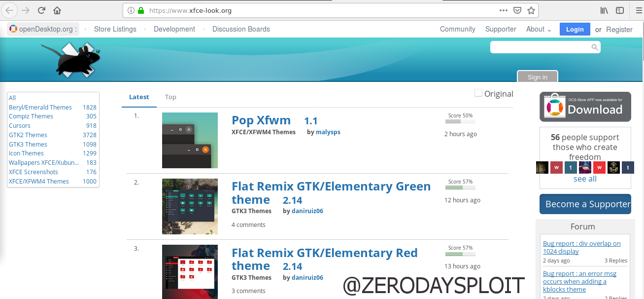Open Discussion Boards menu item
This screenshot has width=644, height=299.
(241, 29)
